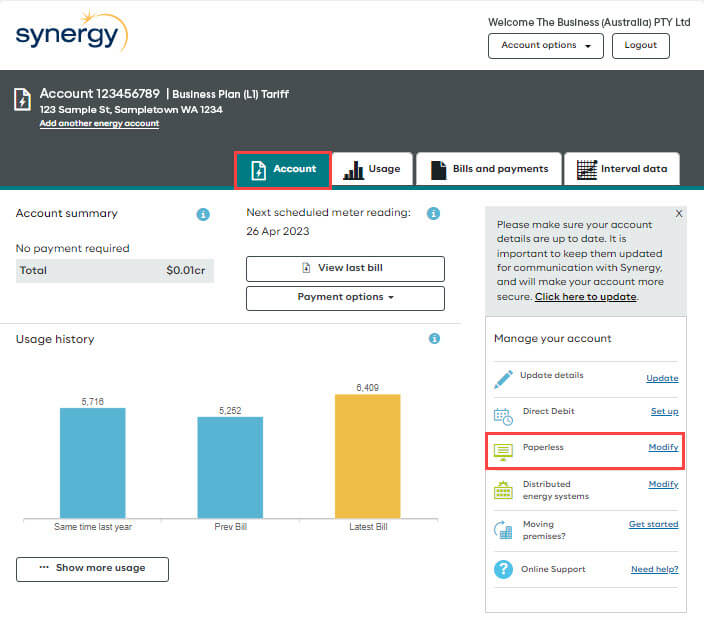
Task: Click the account document icon beside Account 123456789
Action: [22, 99]
